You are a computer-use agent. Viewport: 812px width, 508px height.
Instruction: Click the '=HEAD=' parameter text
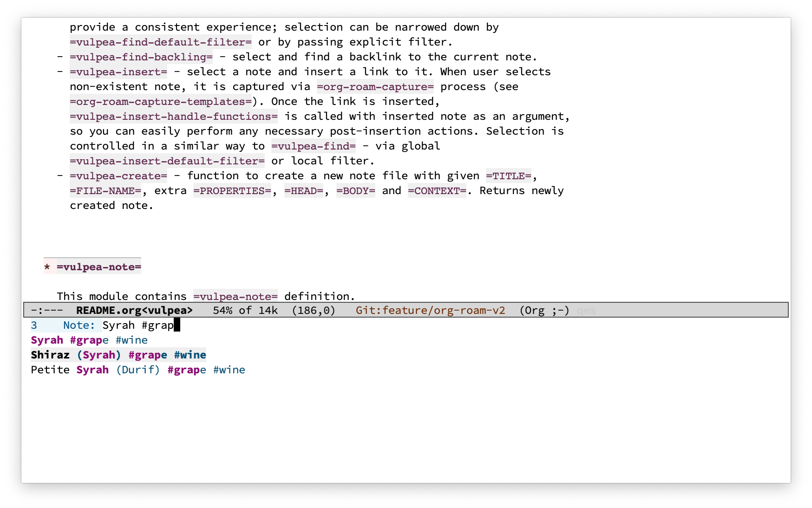coord(304,190)
